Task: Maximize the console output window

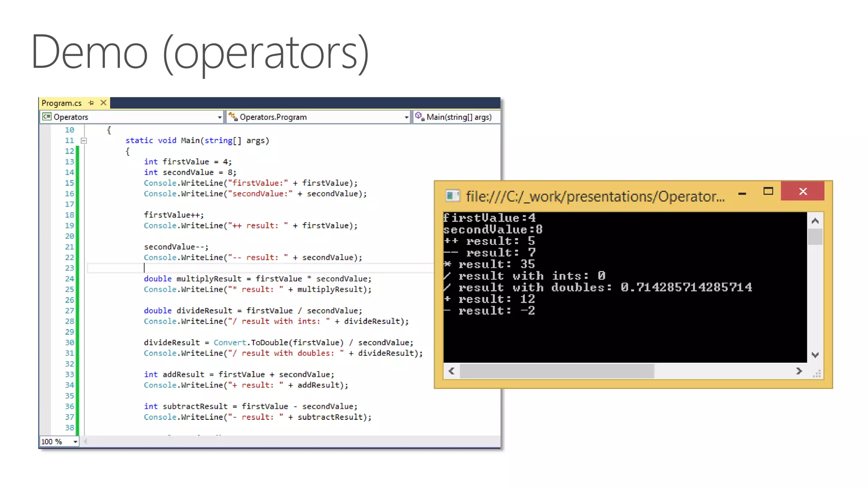Action: [x=768, y=191]
